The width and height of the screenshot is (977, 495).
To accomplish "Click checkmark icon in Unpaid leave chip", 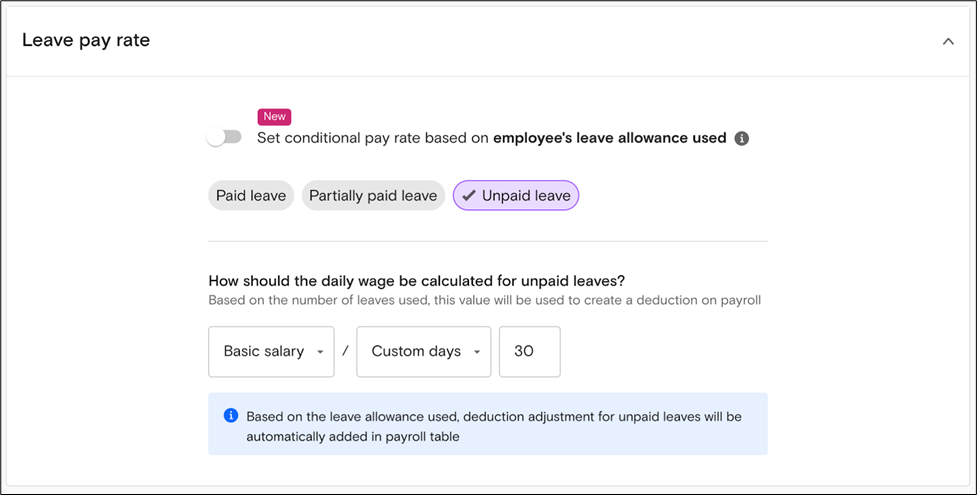I will (x=469, y=196).
